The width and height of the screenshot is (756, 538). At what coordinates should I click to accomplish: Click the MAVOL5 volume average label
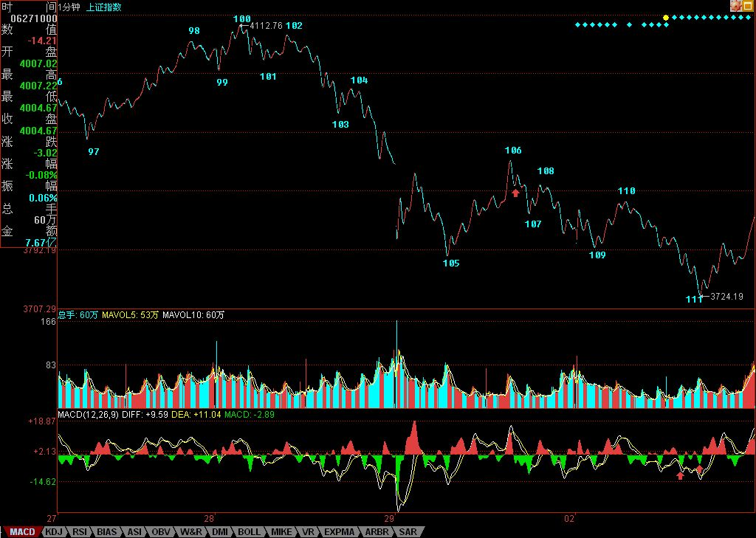130,315
